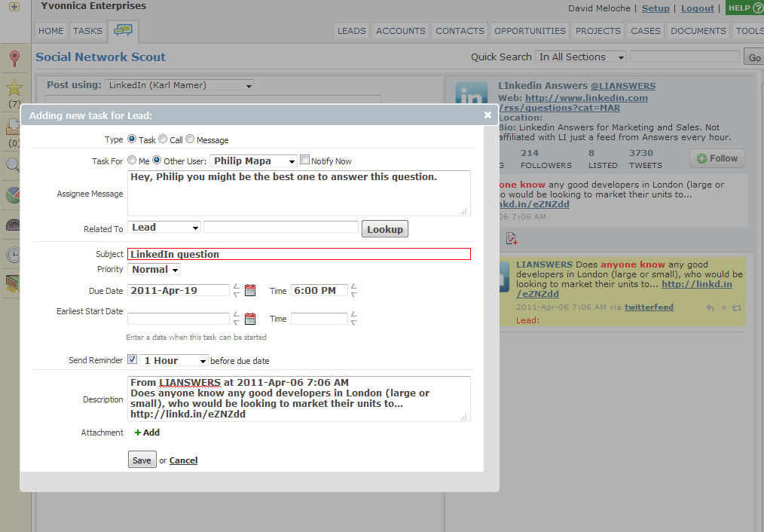Screen dimensions: 764x532
Task: Open the DOCUMENTS tab
Action: [698, 31]
